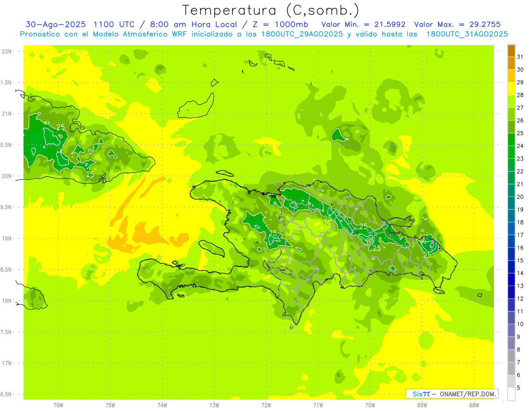Click the valid-until time "1800UTC_31AGO2025"
The width and height of the screenshot is (532, 411).
coord(467,34)
